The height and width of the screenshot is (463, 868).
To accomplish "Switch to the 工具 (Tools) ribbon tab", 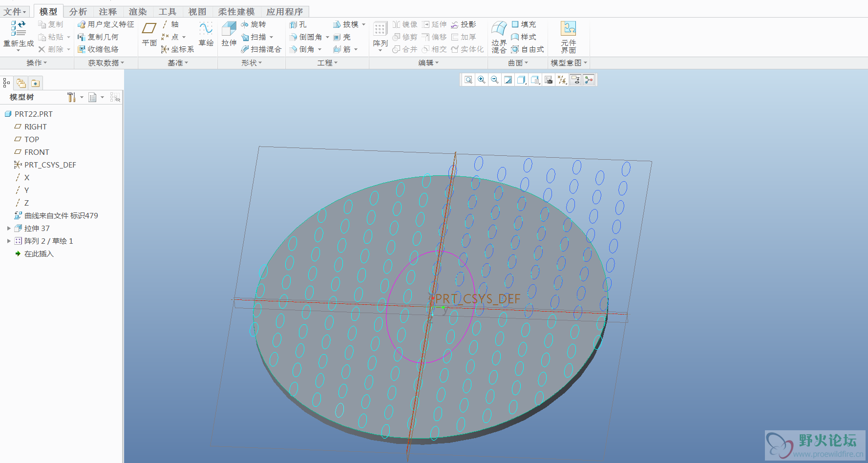I will coord(168,12).
